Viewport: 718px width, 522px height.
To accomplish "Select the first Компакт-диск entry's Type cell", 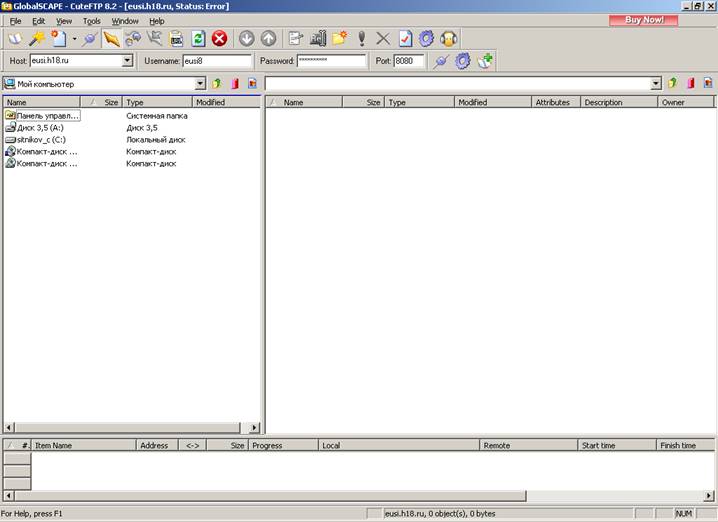I will click(x=151, y=152).
